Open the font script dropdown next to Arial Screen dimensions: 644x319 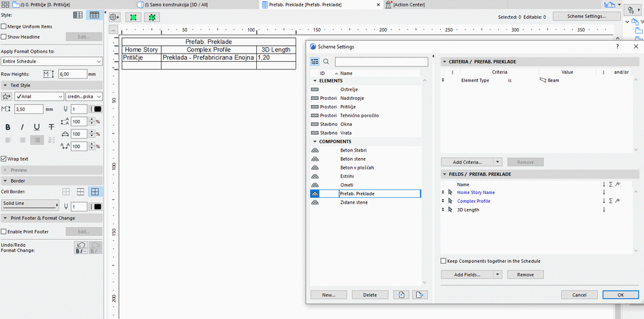(84, 97)
